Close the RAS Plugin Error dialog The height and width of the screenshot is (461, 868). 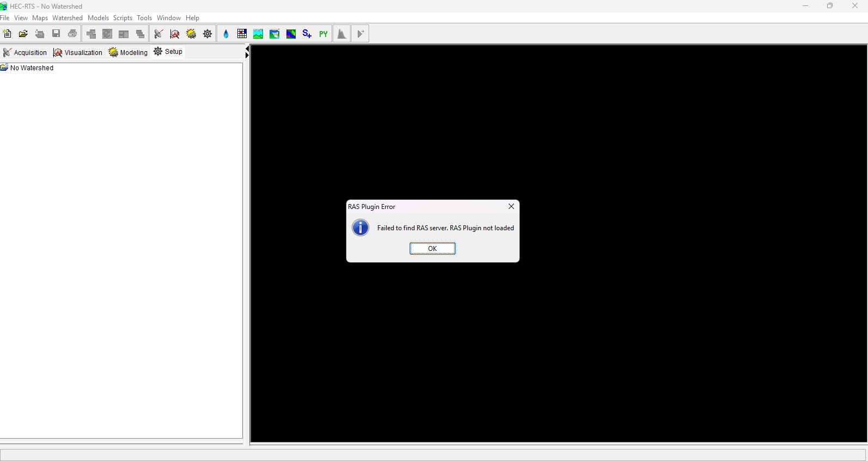[x=511, y=206]
